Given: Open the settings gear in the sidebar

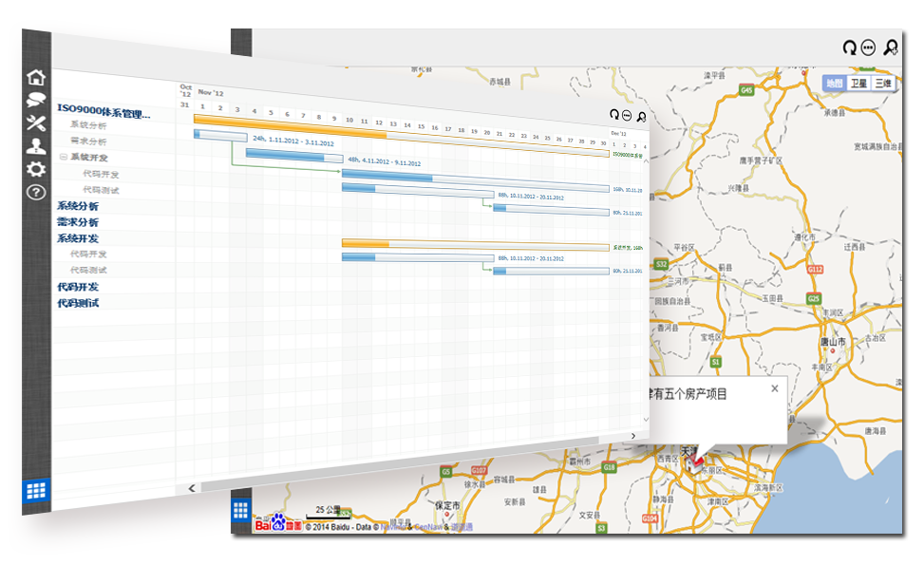Looking at the screenshot, I should point(36,169).
